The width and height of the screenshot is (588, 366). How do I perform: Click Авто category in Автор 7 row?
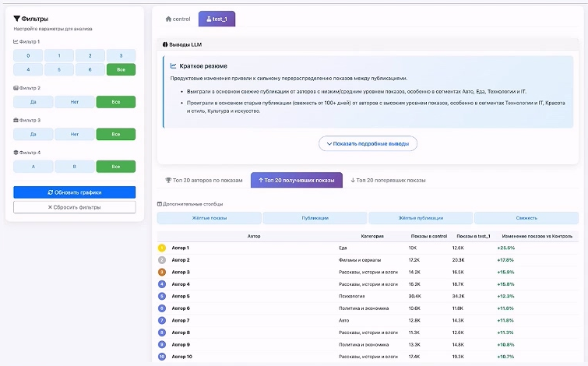pos(344,320)
